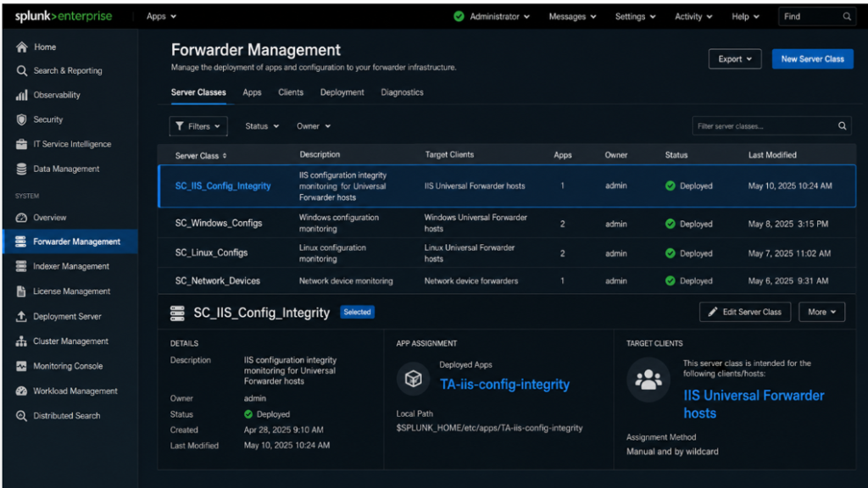868x488 pixels.
Task: Open the Filters dropdown
Action: [x=198, y=126]
